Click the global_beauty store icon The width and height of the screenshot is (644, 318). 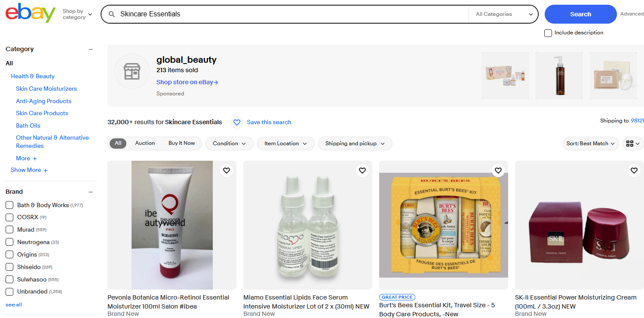click(132, 71)
